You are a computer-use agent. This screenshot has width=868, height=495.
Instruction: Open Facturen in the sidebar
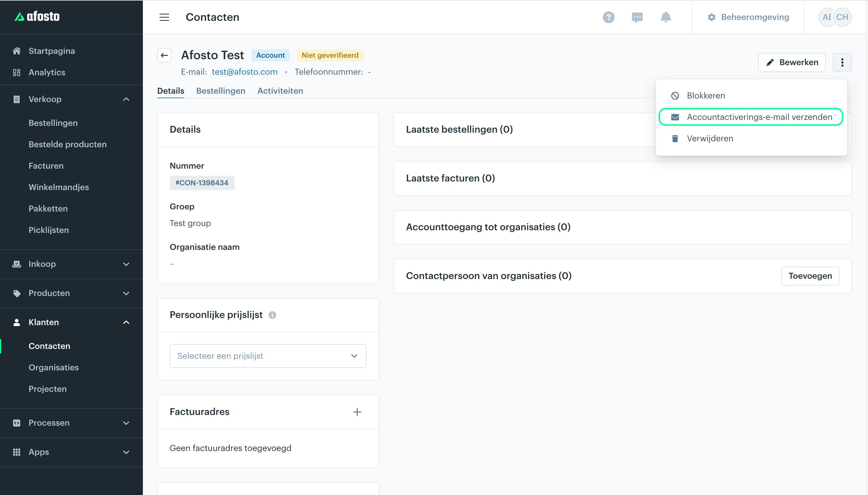46,166
